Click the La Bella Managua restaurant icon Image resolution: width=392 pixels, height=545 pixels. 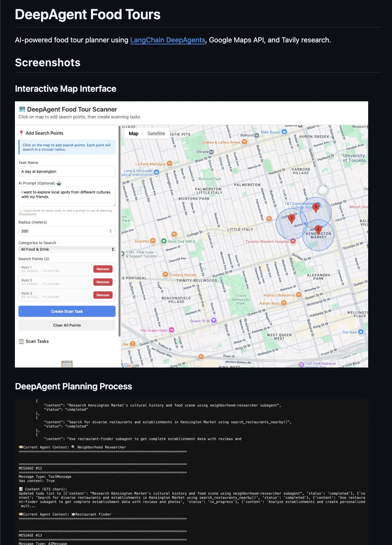(x=170, y=164)
